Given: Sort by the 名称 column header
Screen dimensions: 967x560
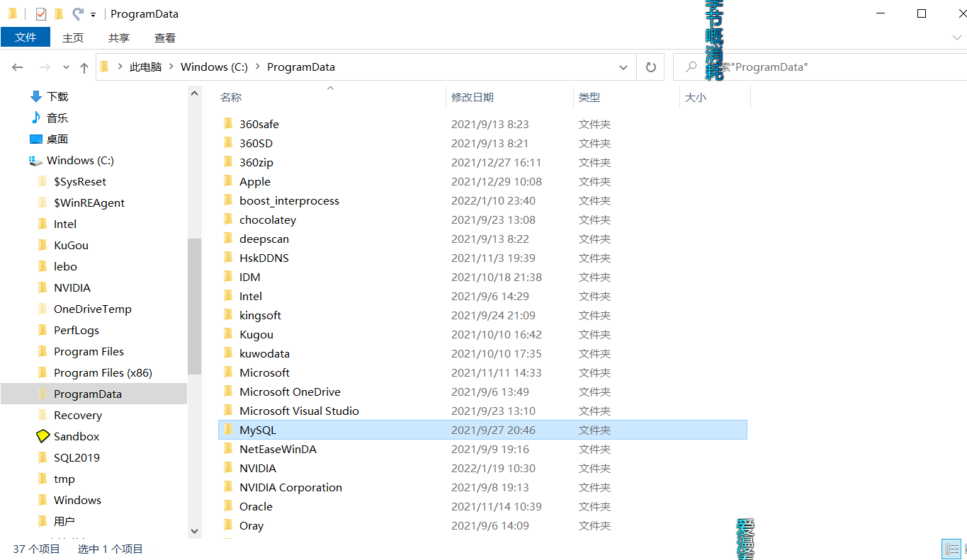Looking at the screenshot, I should (231, 97).
